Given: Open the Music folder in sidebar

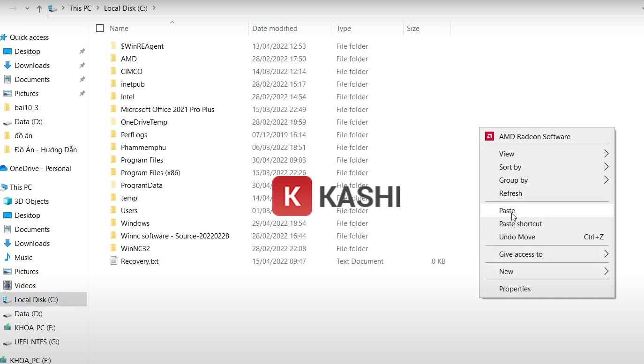Looking at the screenshot, I should click(23, 258).
